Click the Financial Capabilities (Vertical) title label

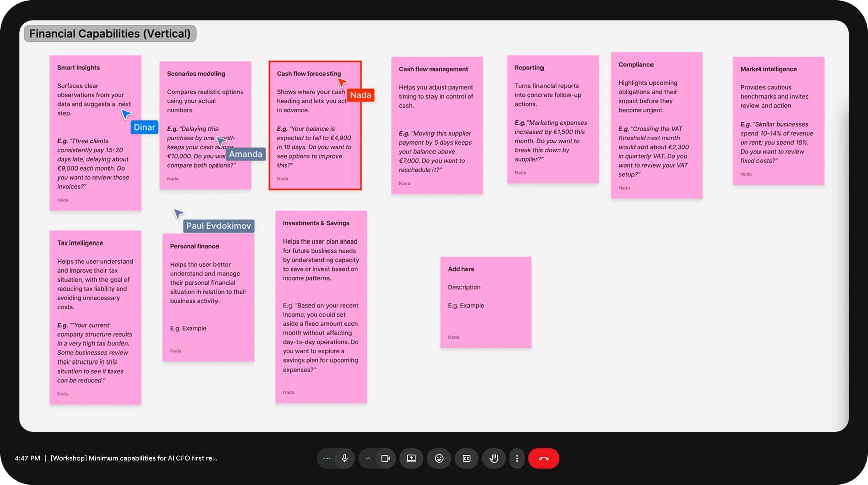(x=110, y=34)
